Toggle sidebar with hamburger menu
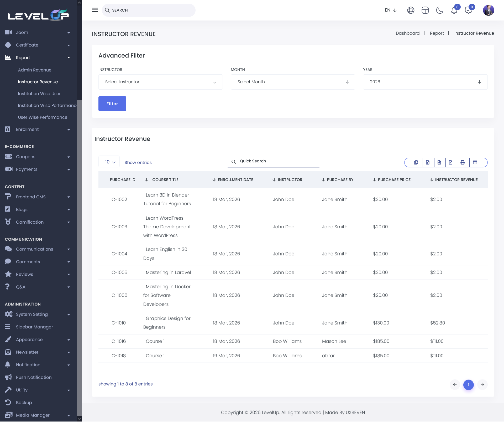Image resolution: width=504 pixels, height=422 pixels. (95, 10)
